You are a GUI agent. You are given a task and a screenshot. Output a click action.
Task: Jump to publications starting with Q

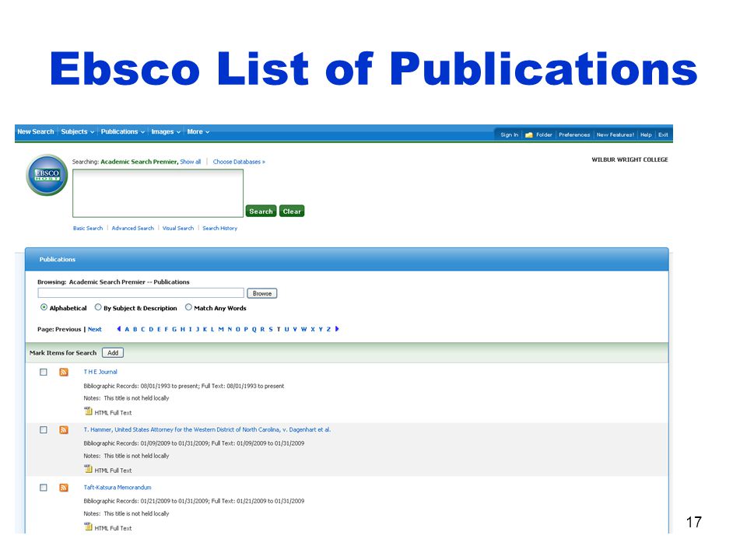pyautogui.click(x=254, y=329)
